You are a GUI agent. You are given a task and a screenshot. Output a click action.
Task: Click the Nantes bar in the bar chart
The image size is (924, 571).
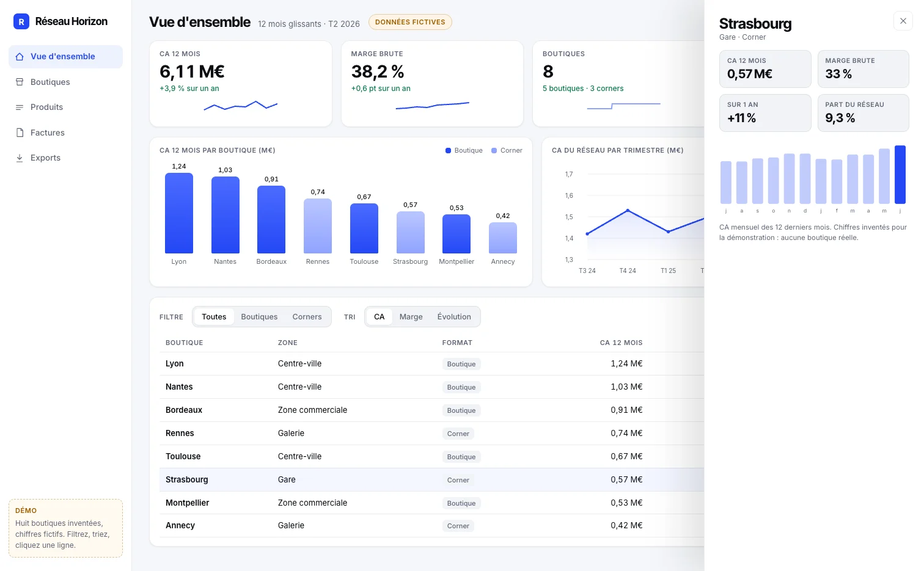tap(226, 215)
